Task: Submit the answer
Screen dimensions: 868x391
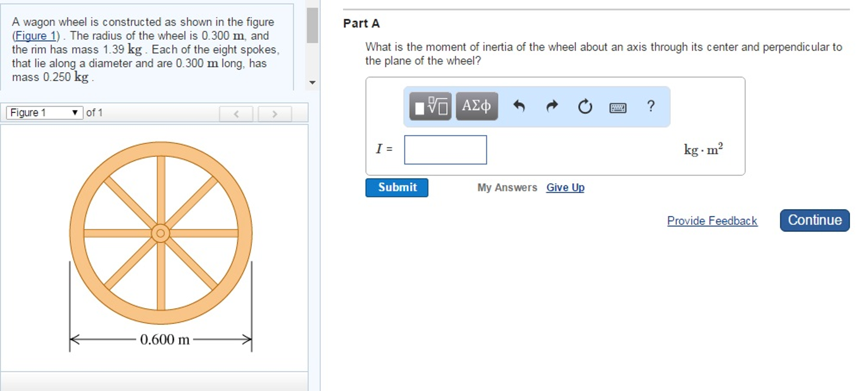Action: [x=397, y=187]
